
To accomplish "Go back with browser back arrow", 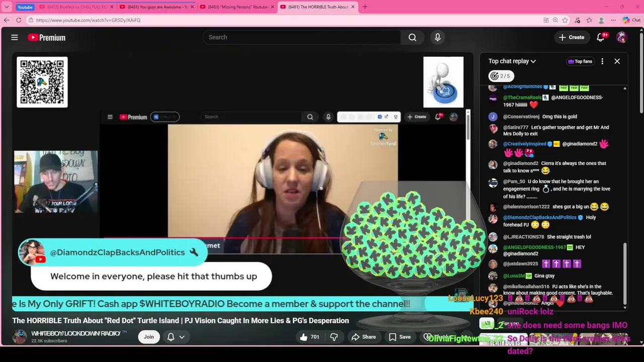I will pos(7,20).
